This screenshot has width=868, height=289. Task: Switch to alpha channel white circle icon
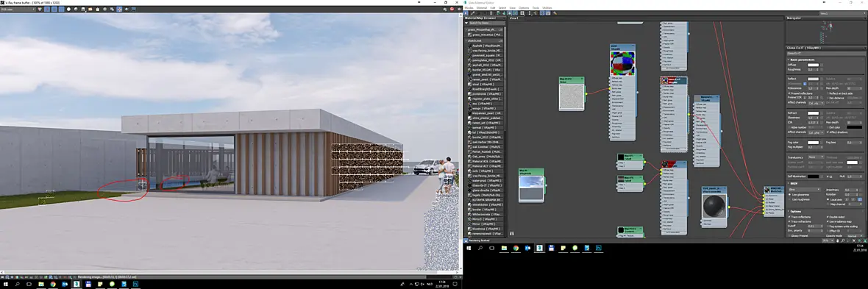[x=68, y=9]
